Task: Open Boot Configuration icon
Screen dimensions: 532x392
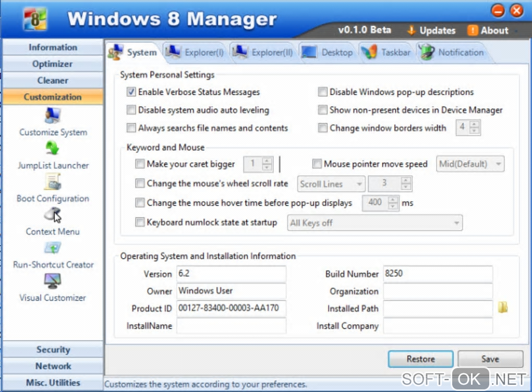Action: (53, 181)
